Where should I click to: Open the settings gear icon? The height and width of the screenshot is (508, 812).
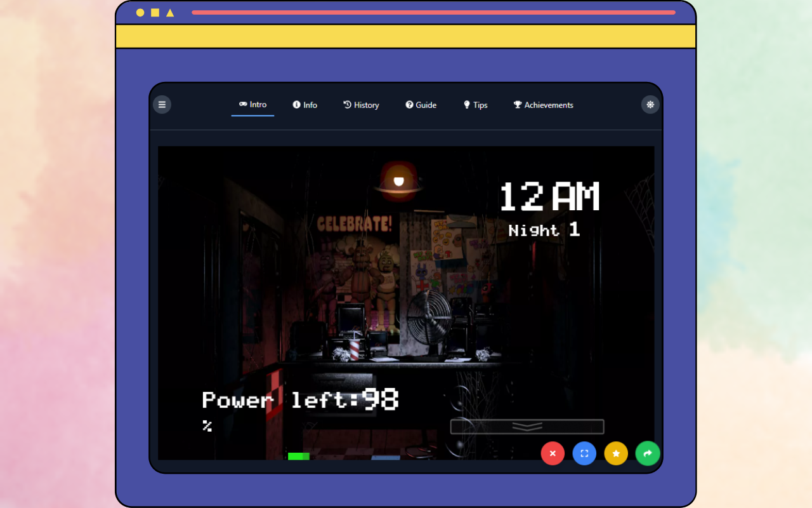(x=650, y=104)
